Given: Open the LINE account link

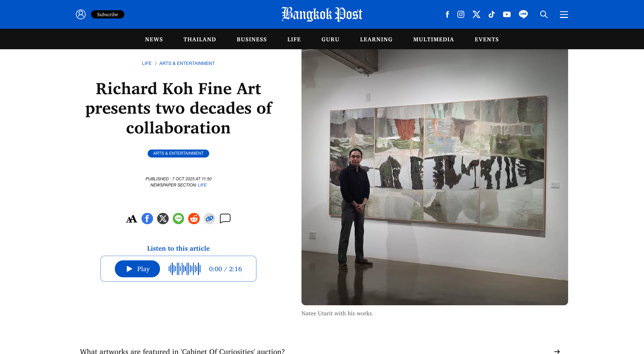Looking at the screenshot, I should coord(523,14).
